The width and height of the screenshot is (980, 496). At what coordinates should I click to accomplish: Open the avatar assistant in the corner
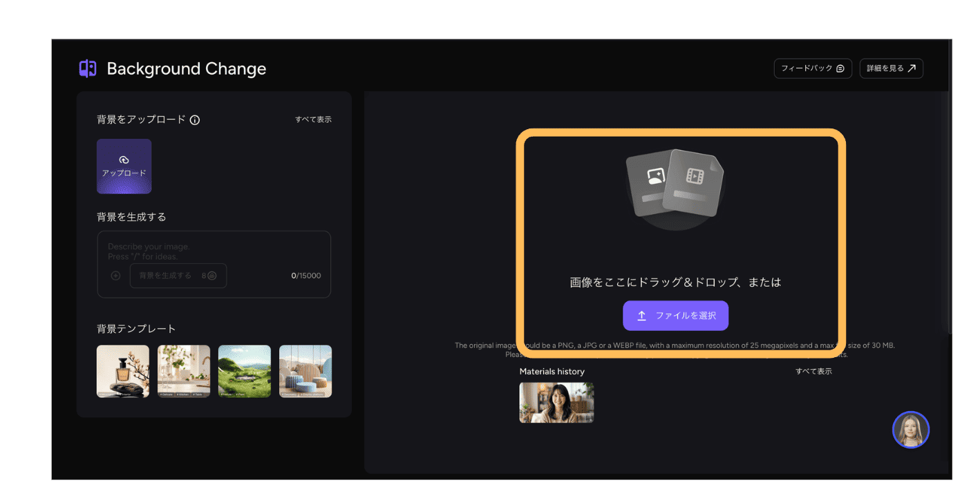coord(910,430)
